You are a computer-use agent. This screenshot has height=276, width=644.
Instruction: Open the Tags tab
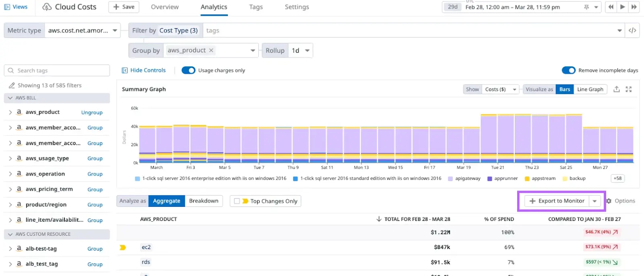coord(256,7)
